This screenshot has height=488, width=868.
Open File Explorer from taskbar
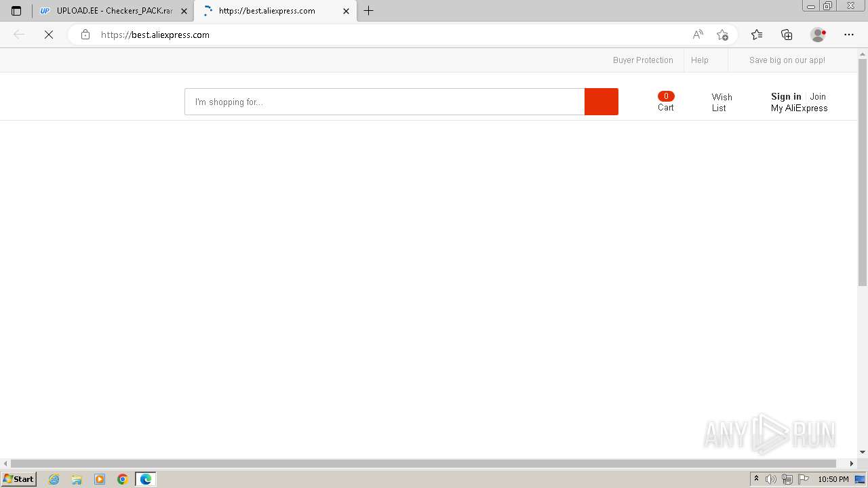77,479
